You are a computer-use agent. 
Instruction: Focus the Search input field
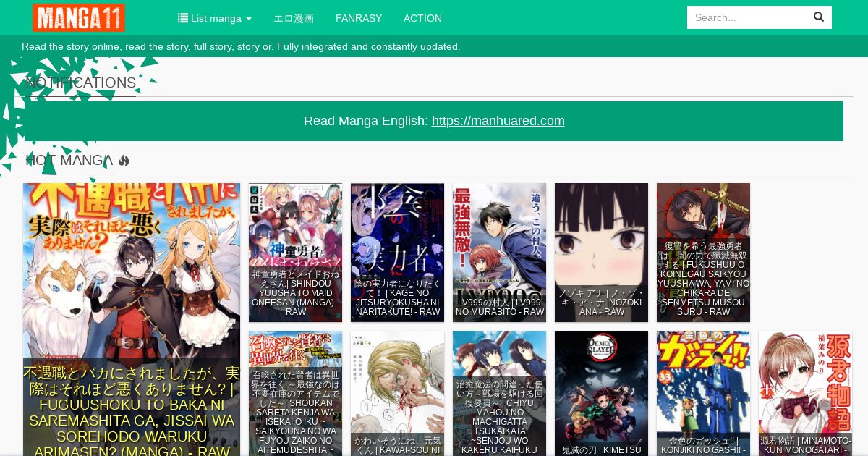pos(746,17)
